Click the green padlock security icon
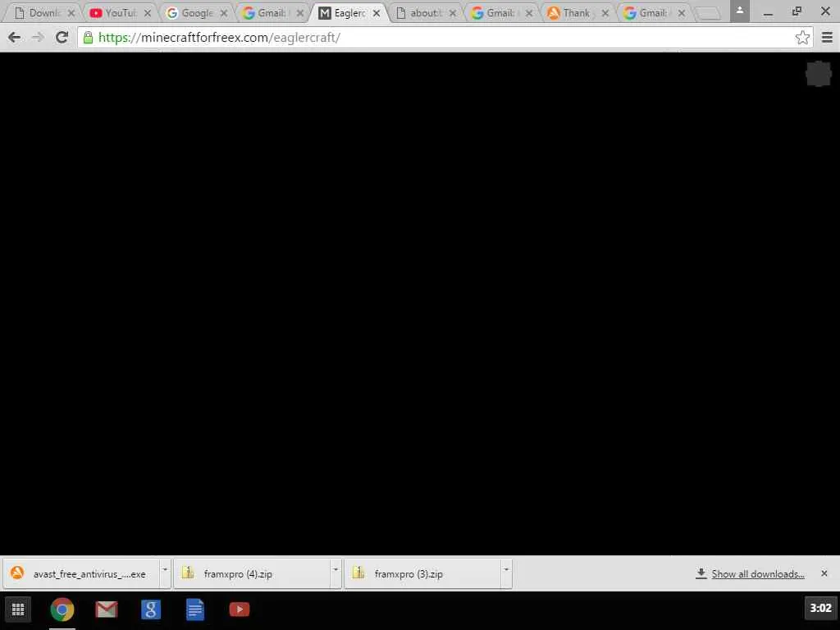The width and height of the screenshot is (840, 630). tap(88, 38)
